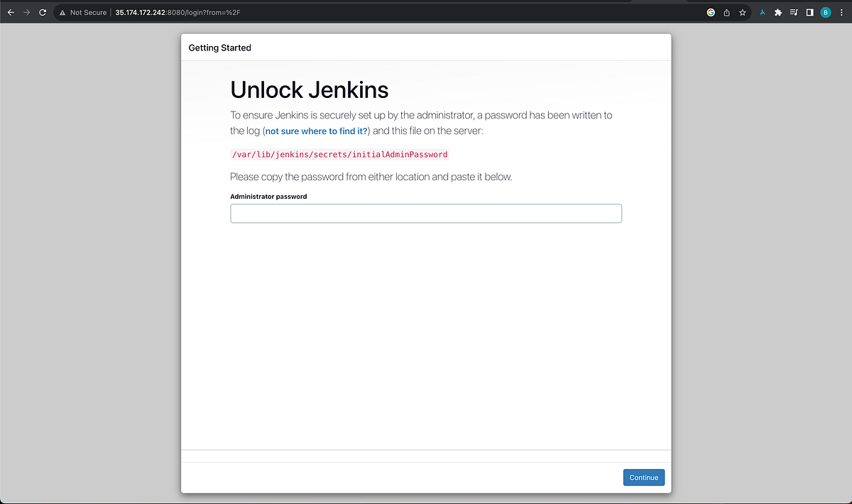Open the Google icon in the address bar
Viewport: 852px width, 504px height.
click(710, 12)
